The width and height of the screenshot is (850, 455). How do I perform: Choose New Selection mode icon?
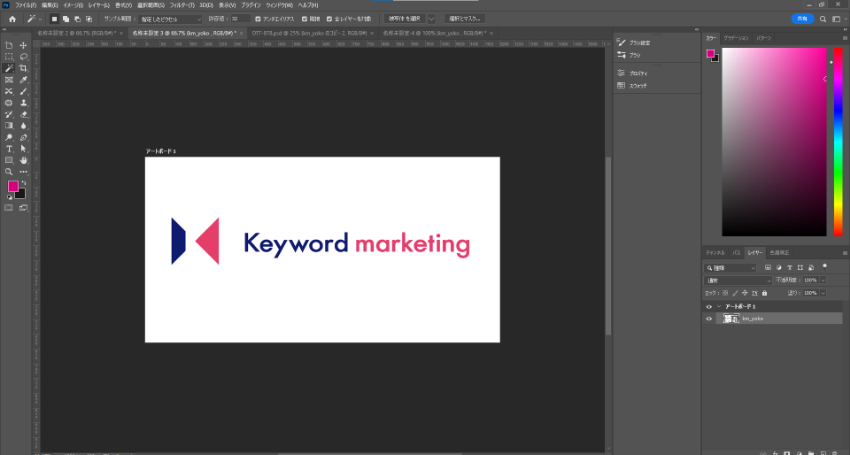[x=54, y=19]
